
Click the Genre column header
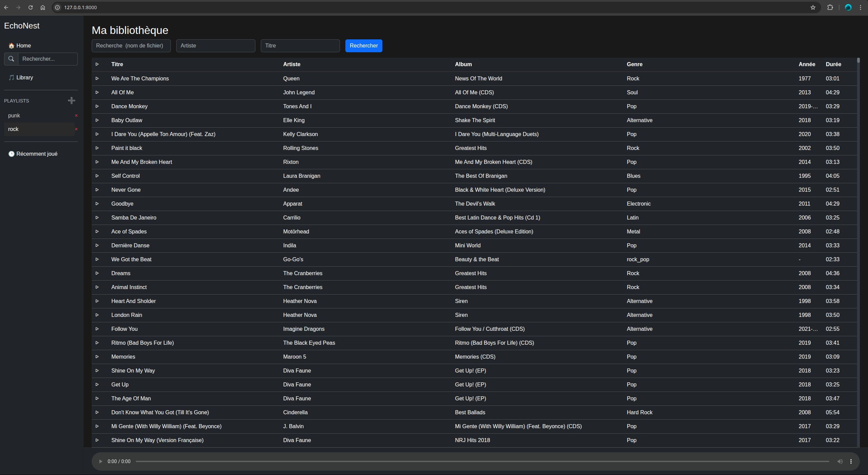point(634,64)
